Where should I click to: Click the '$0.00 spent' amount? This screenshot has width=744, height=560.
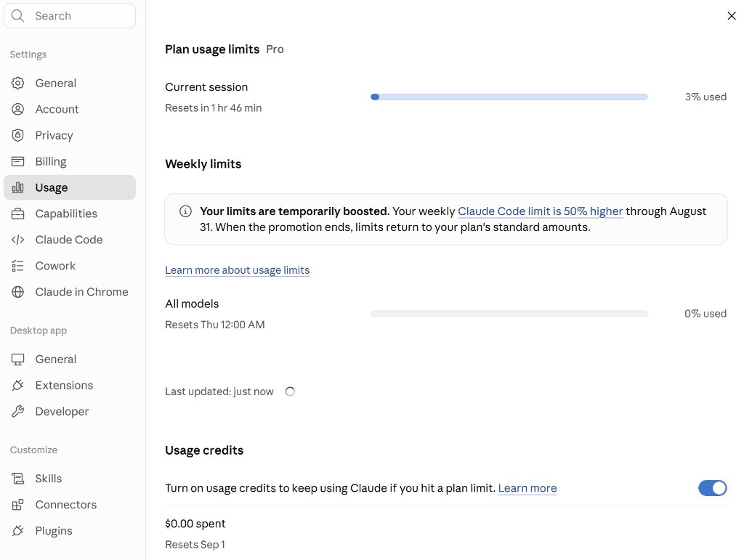195,524
